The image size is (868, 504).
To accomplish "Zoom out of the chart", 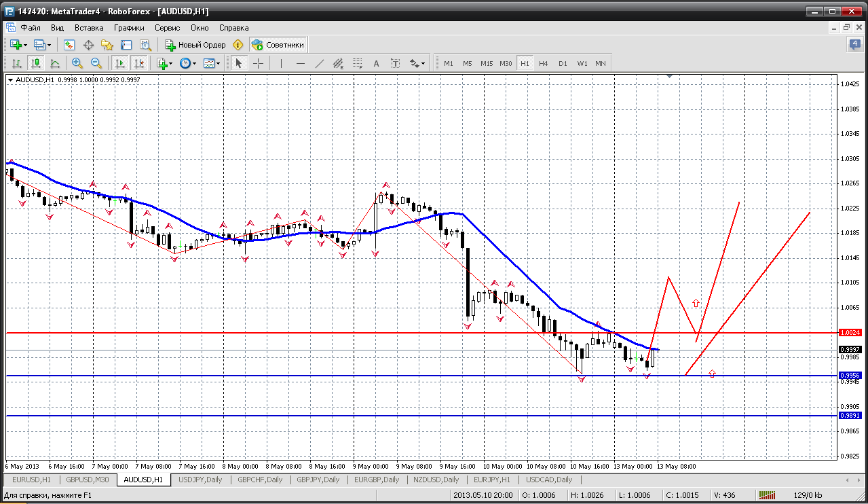I will [x=96, y=63].
